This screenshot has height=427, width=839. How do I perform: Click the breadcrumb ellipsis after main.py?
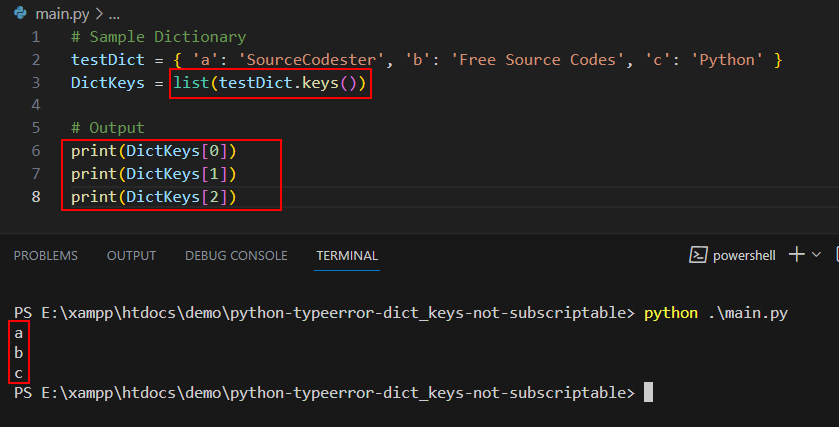pyautogui.click(x=114, y=14)
